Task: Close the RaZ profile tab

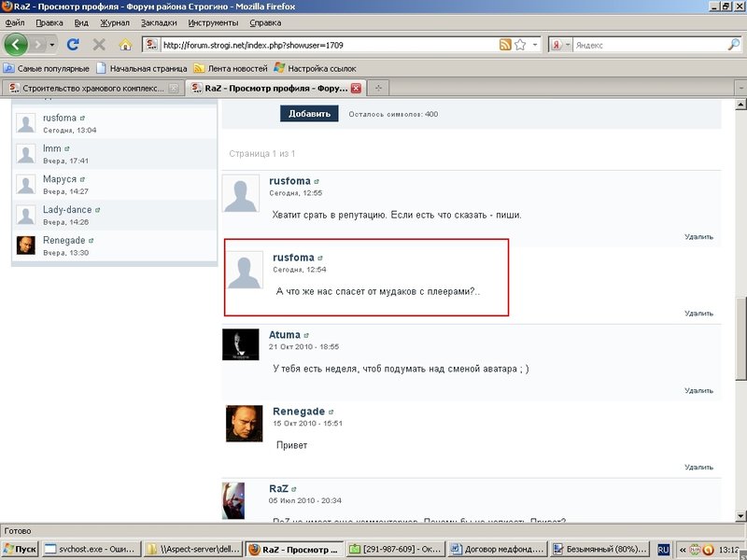Action: tap(356, 88)
